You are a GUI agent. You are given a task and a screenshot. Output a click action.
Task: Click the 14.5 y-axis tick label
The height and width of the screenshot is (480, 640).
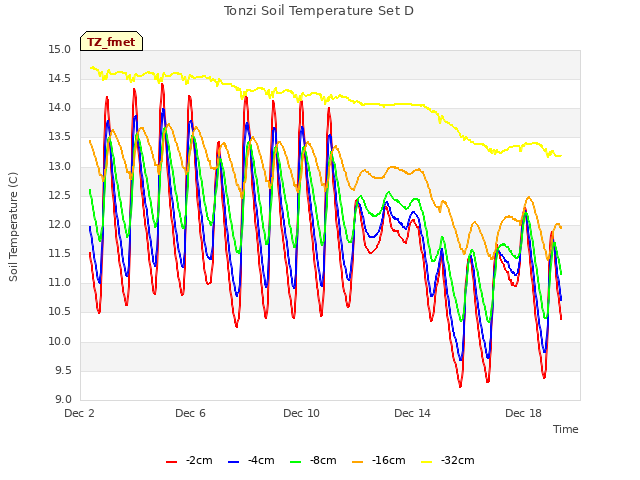pyautogui.click(x=60, y=78)
